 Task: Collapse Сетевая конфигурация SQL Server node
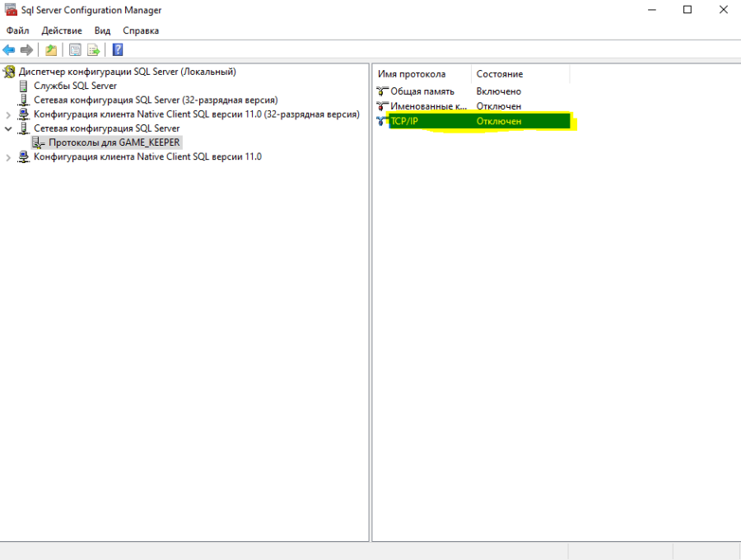click(x=8, y=128)
